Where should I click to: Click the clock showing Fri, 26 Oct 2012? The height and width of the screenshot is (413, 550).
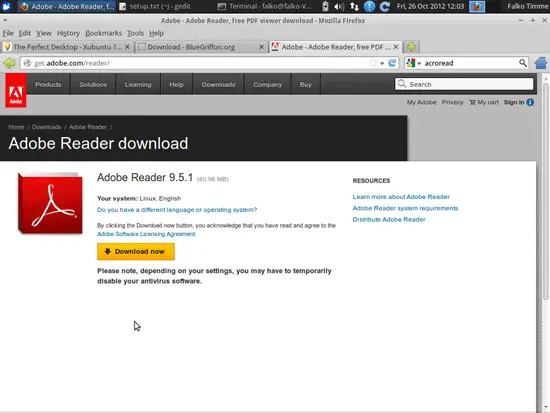(430, 6)
